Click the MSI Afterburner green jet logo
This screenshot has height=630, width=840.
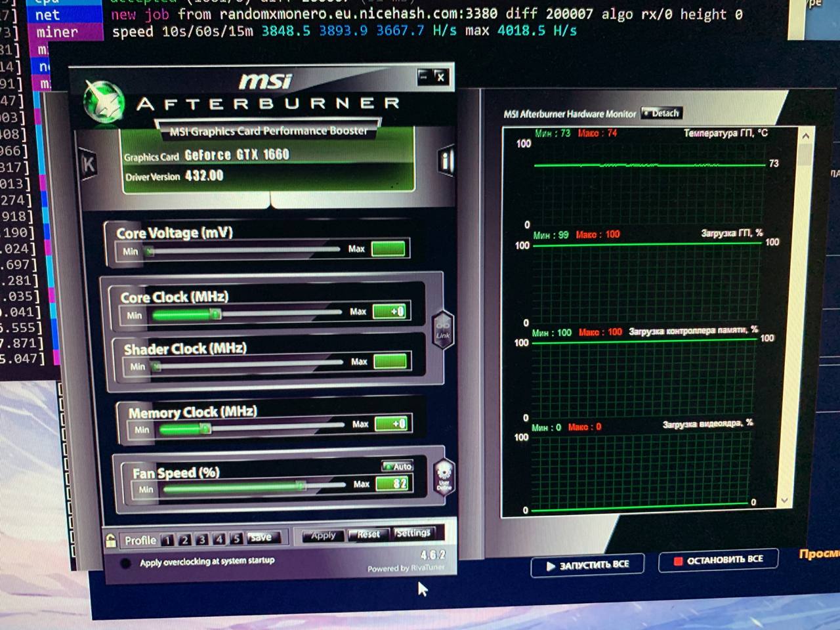click(x=105, y=103)
